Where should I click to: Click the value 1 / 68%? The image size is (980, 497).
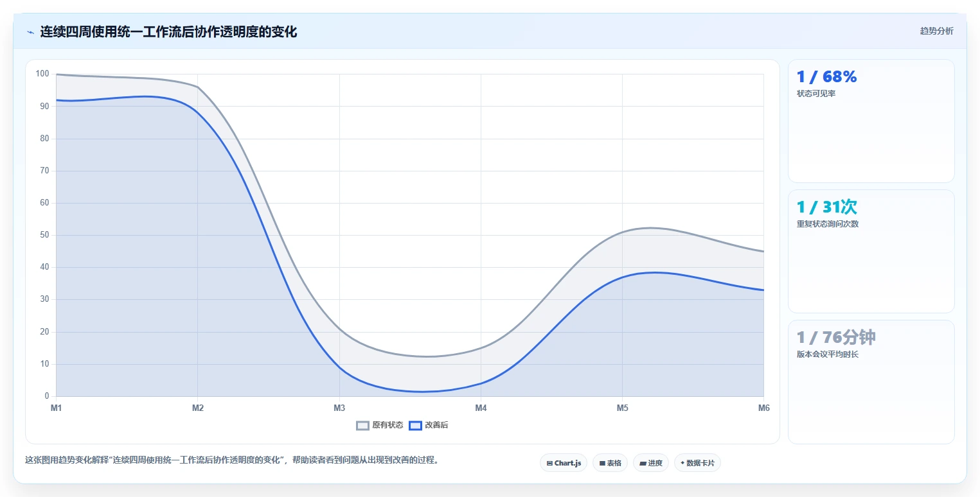point(826,77)
